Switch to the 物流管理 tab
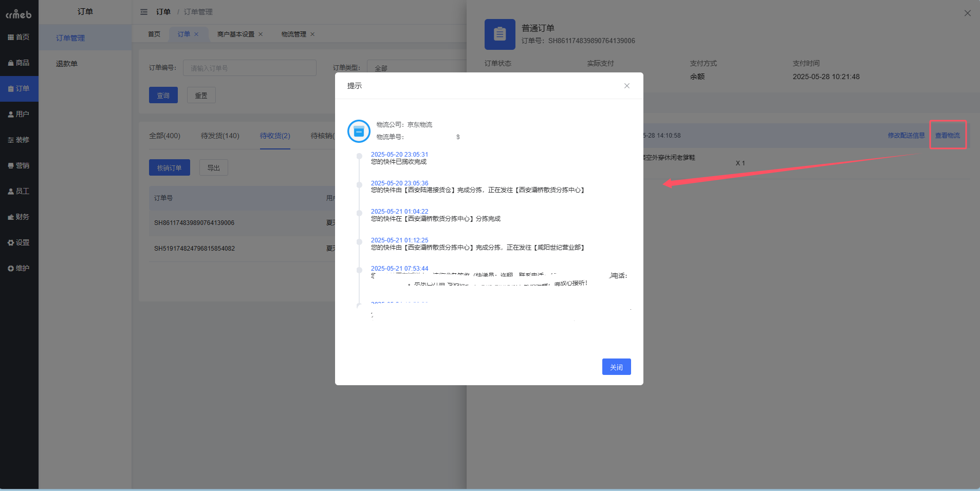 (293, 34)
